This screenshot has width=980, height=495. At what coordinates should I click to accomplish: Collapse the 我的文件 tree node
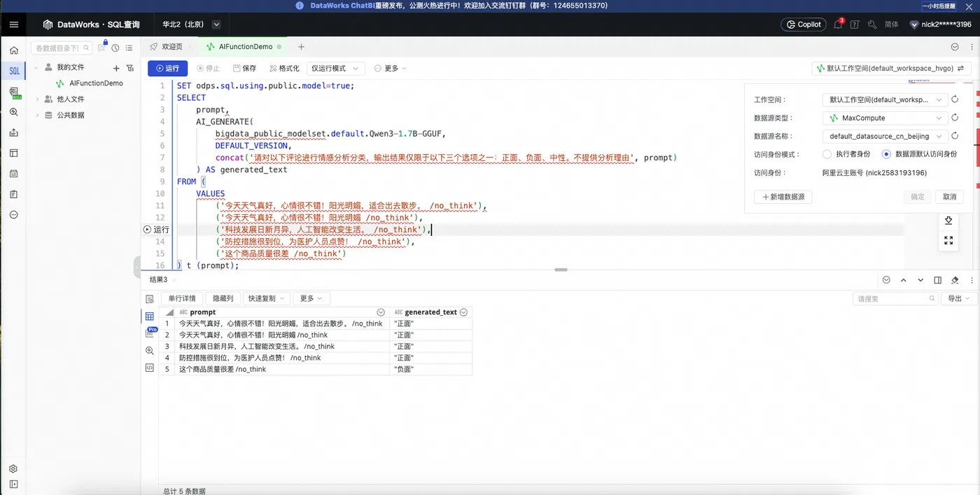click(36, 67)
